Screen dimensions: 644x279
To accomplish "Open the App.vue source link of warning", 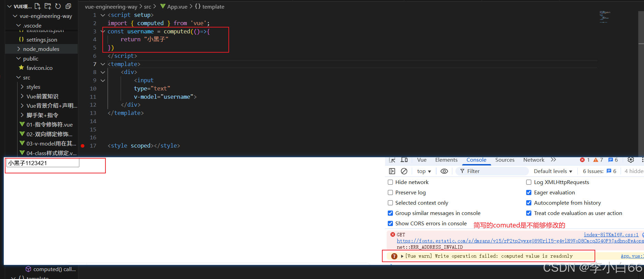I will [x=632, y=256].
